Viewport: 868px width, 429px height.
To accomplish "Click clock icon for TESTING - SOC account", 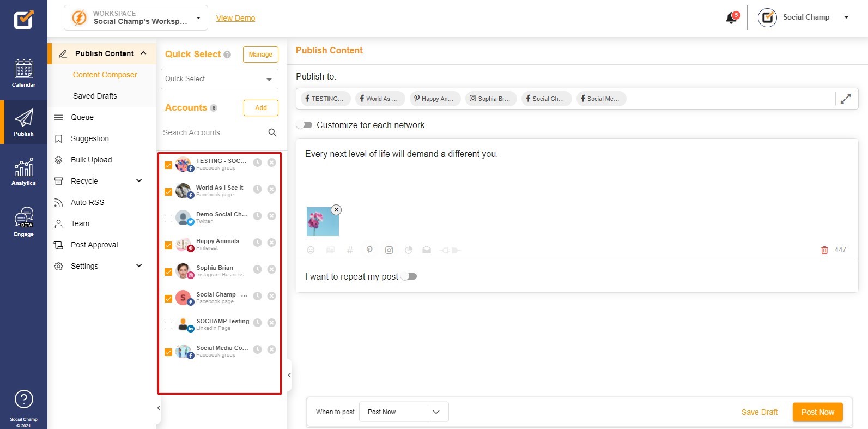I will coord(257,162).
